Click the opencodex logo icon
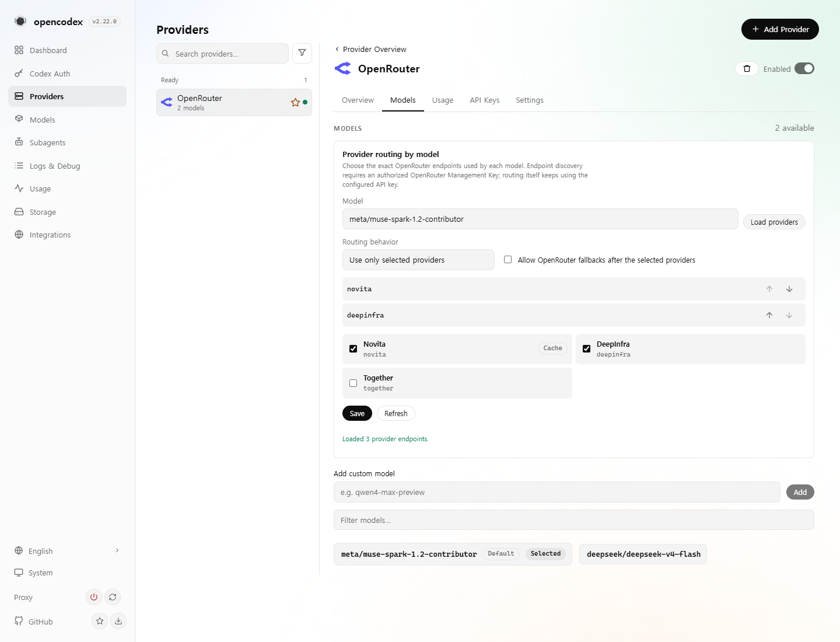Image resolution: width=840 pixels, height=642 pixels. tap(20, 22)
